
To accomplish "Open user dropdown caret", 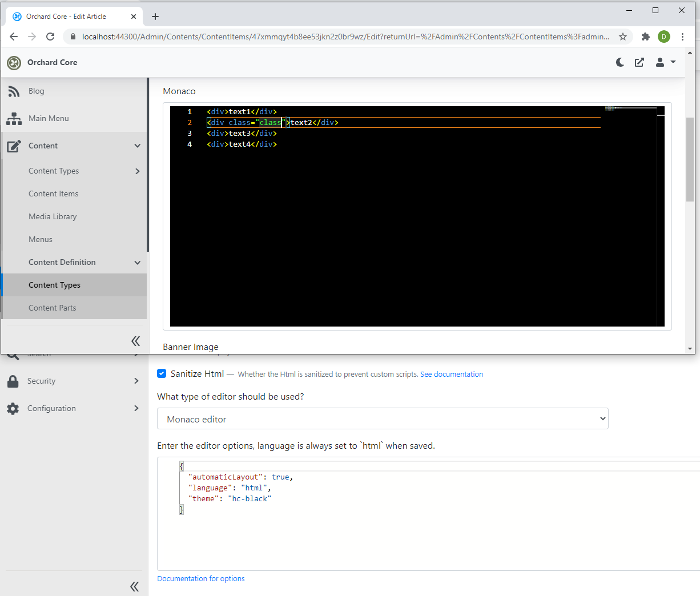I will coord(673,62).
